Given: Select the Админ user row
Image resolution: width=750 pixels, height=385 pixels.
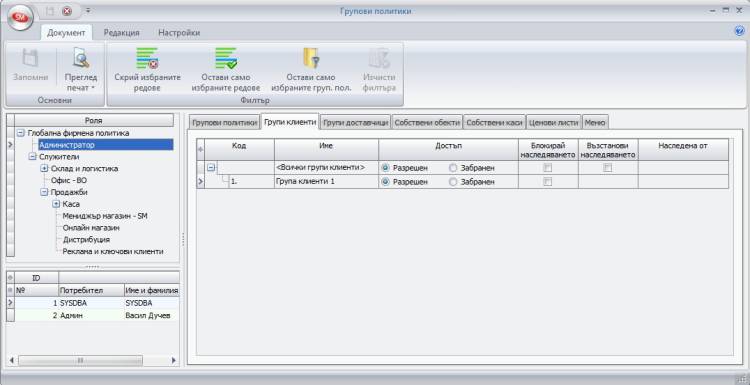Looking at the screenshot, I should click(x=97, y=316).
